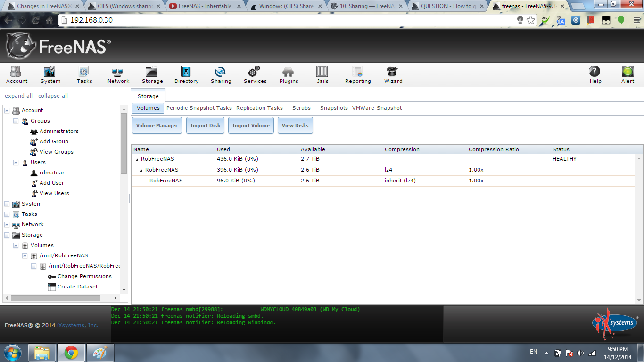Select the Volumes sub-tab
The width and height of the screenshot is (644, 362).
(x=148, y=108)
